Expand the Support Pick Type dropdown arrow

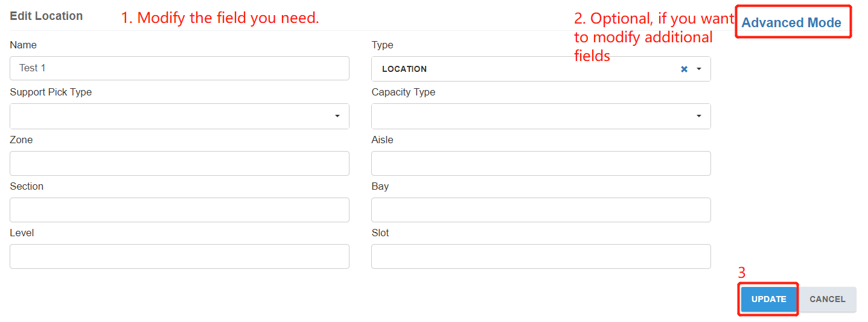click(x=337, y=116)
